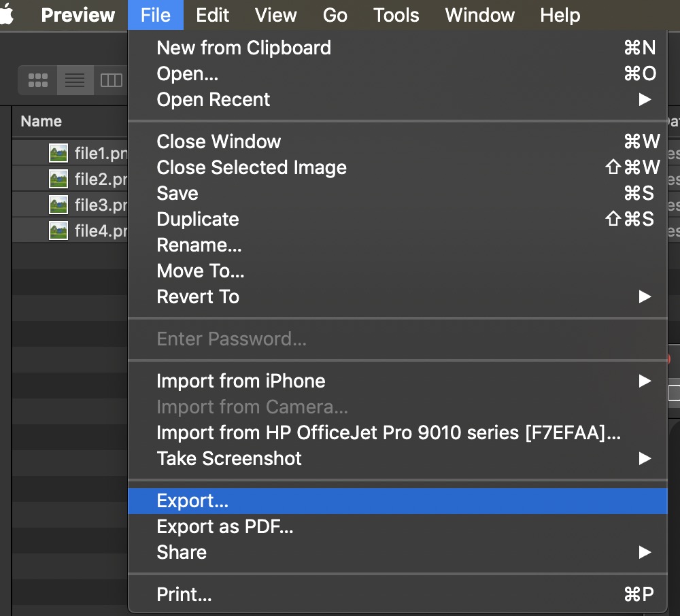The height and width of the screenshot is (616, 680).
Task: Select file1 image thumbnail icon
Action: click(58, 153)
